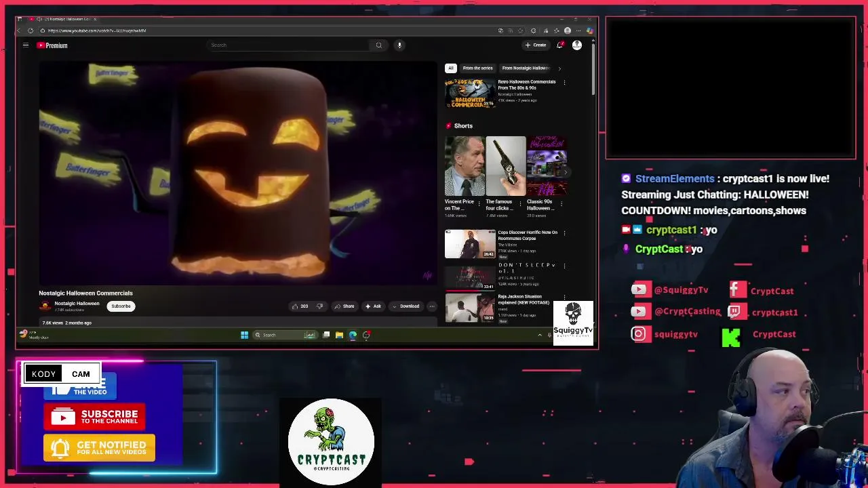Open options for DON'T SLEEP video
Image resolution: width=868 pixels, height=488 pixels.
564,265
